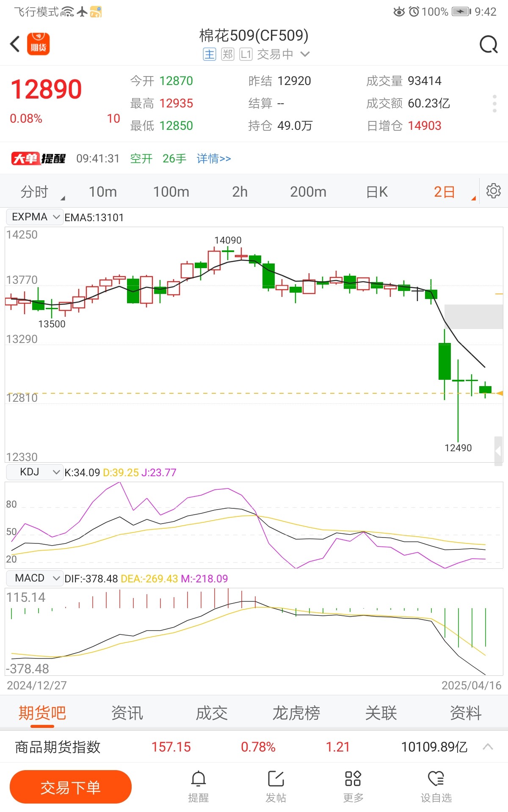Tap the 2025/04/16 date label

click(471, 685)
